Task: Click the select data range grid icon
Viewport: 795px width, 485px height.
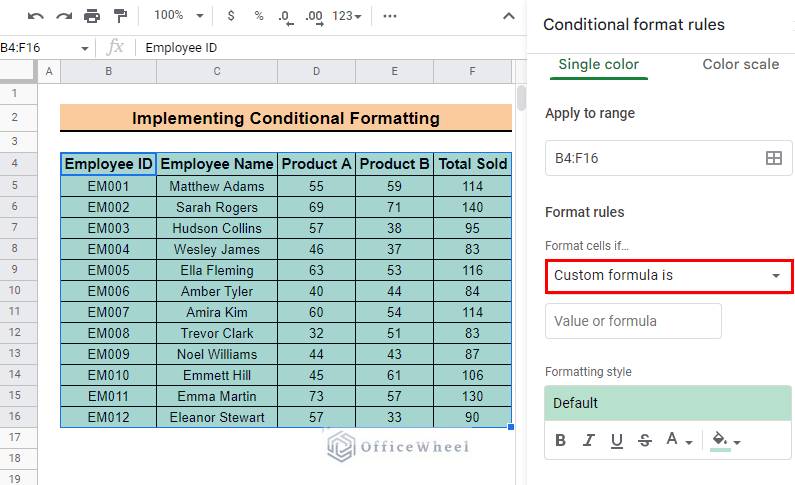Action: pyautogui.click(x=773, y=158)
